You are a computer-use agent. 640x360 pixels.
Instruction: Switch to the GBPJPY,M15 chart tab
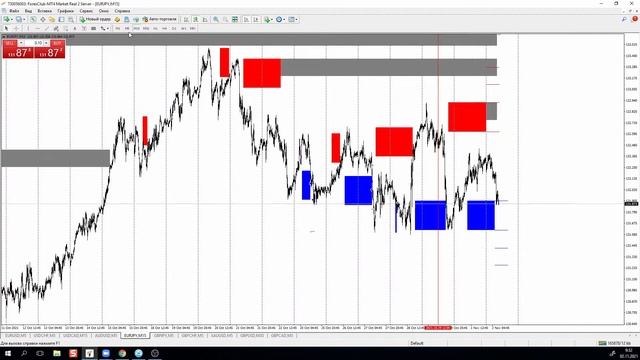(x=164, y=336)
